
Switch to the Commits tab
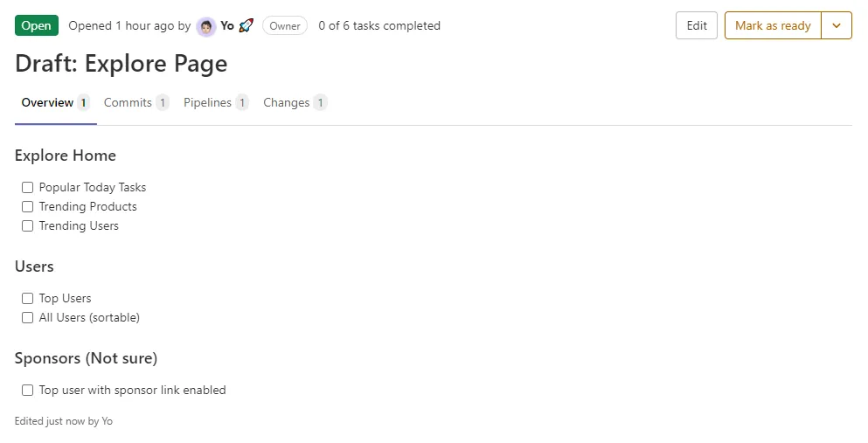pyautogui.click(x=128, y=103)
